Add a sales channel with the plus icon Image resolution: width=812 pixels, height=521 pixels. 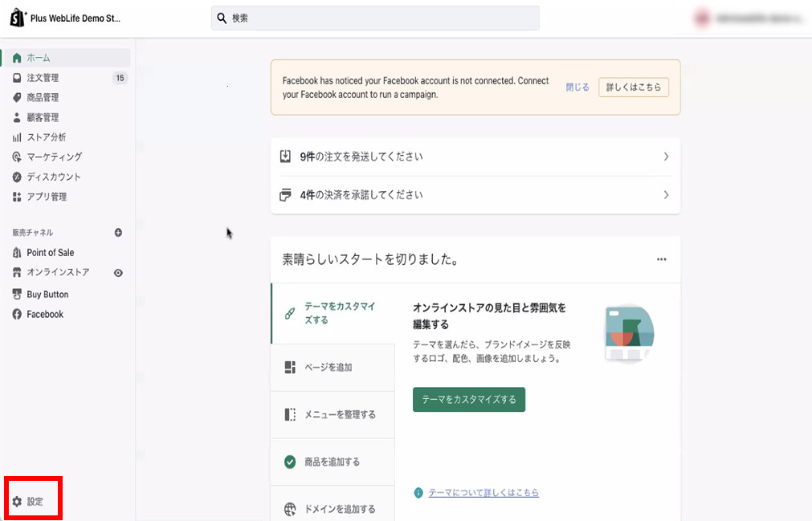pyautogui.click(x=117, y=232)
